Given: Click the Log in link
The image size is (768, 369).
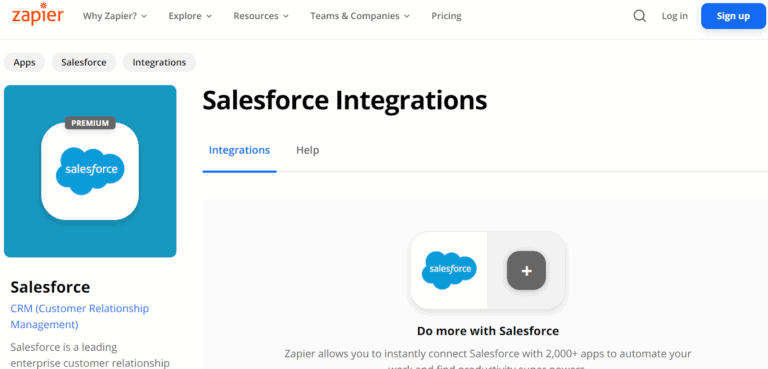Looking at the screenshot, I should pyautogui.click(x=674, y=16).
